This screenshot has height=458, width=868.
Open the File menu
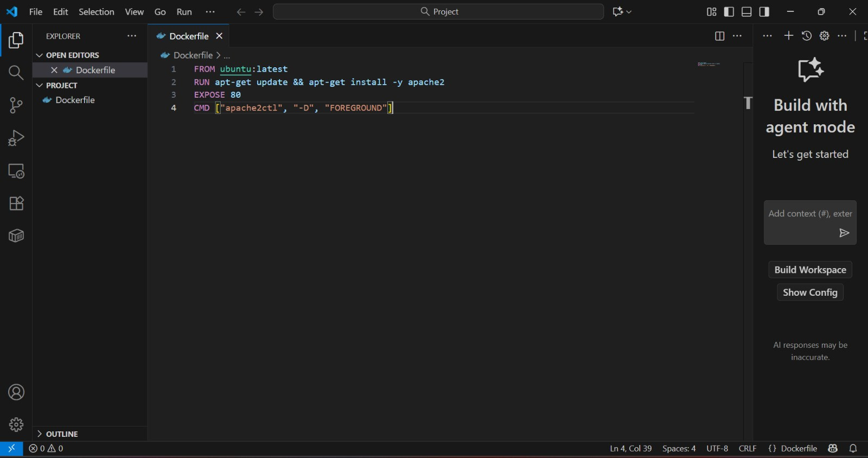pyautogui.click(x=36, y=12)
